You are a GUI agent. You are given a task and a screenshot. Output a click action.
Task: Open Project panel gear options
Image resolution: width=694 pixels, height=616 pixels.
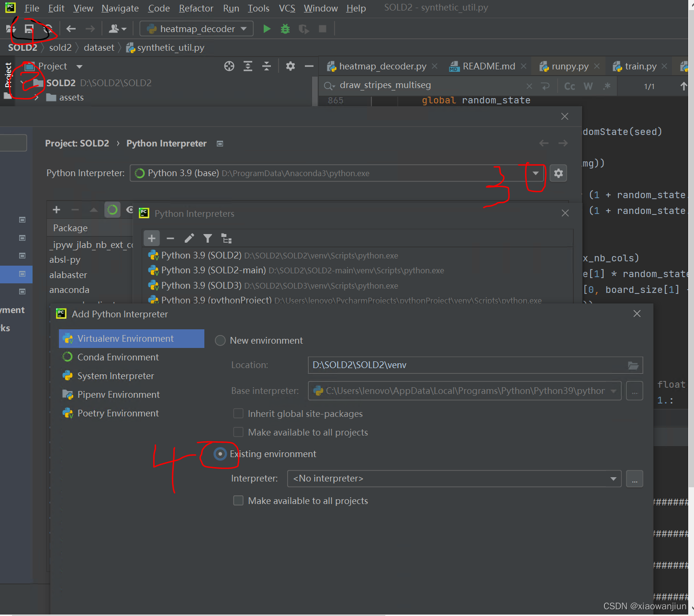click(x=291, y=67)
